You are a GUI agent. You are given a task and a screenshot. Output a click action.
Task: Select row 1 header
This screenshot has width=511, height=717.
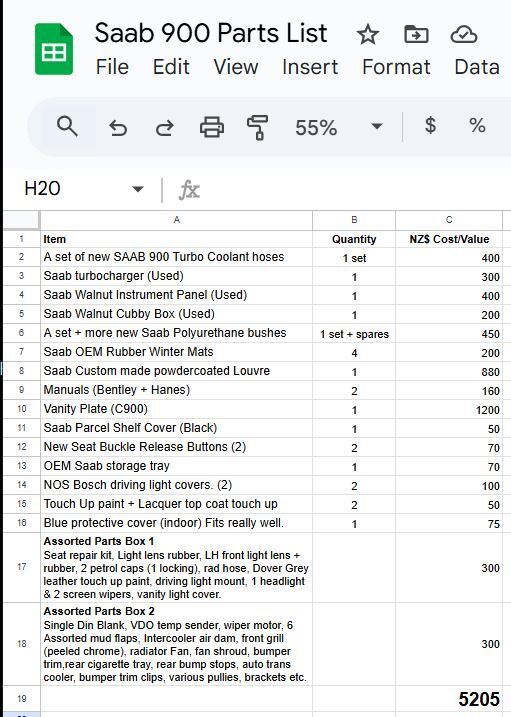[21, 239]
